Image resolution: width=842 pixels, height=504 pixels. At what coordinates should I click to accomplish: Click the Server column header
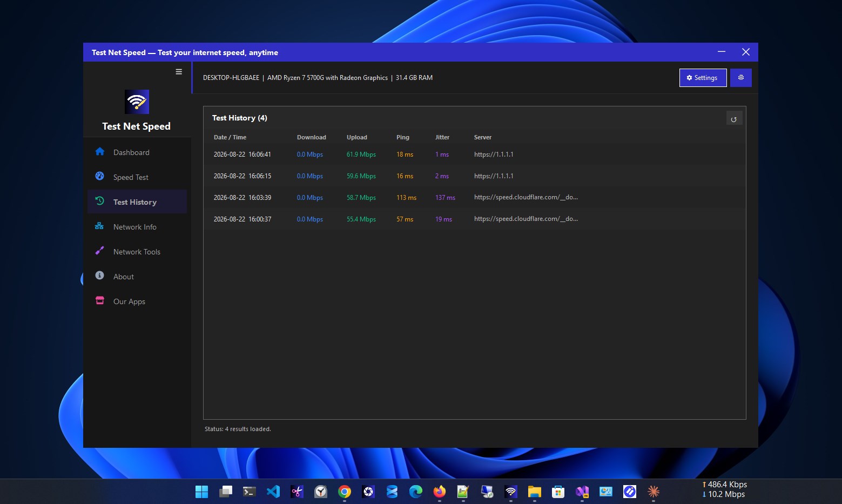coord(483,137)
